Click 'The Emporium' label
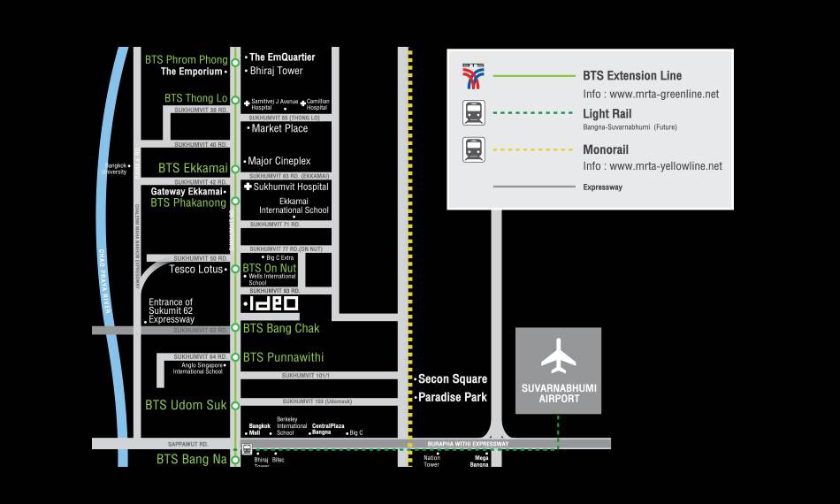The width and height of the screenshot is (840, 504). click(x=191, y=72)
